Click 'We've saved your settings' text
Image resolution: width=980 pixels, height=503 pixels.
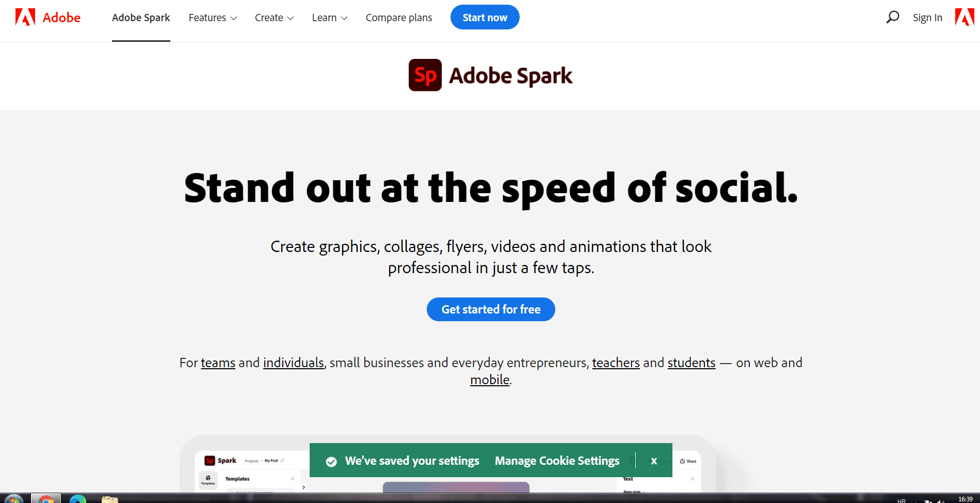click(412, 461)
